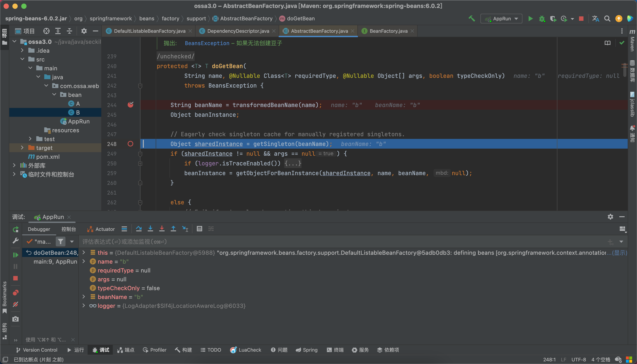Select class A in project tree
Screen dimensions: 637x364
pos(78,103)
